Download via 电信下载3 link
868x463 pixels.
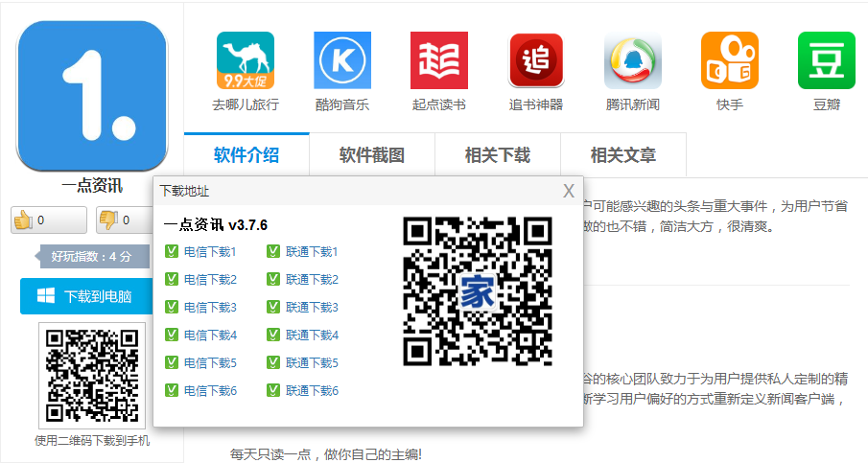pyautogui.click(x=210, y=308)
